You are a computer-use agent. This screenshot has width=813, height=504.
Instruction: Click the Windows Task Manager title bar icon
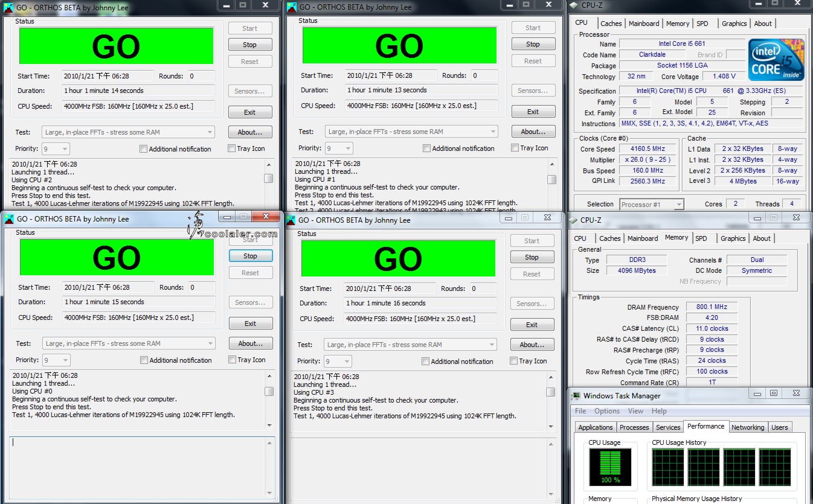(576, 396)
